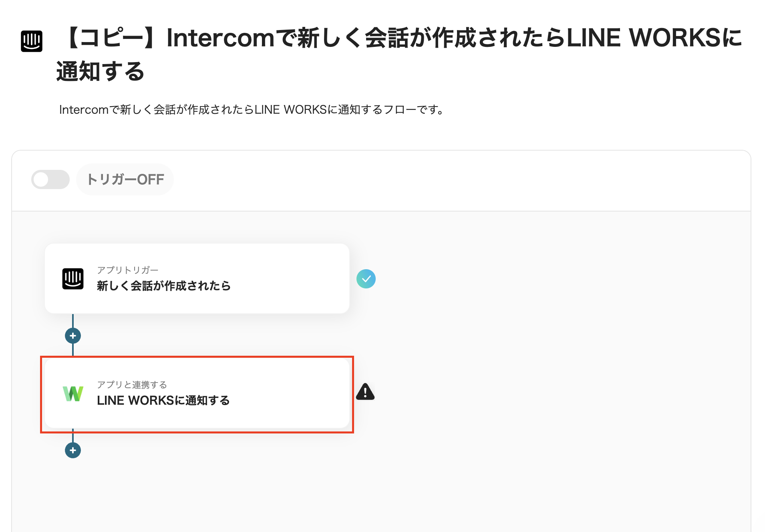Click the plus icon below the trigger card
The height and width of the screenshot is (532, 765).
(x=72, y=336)
